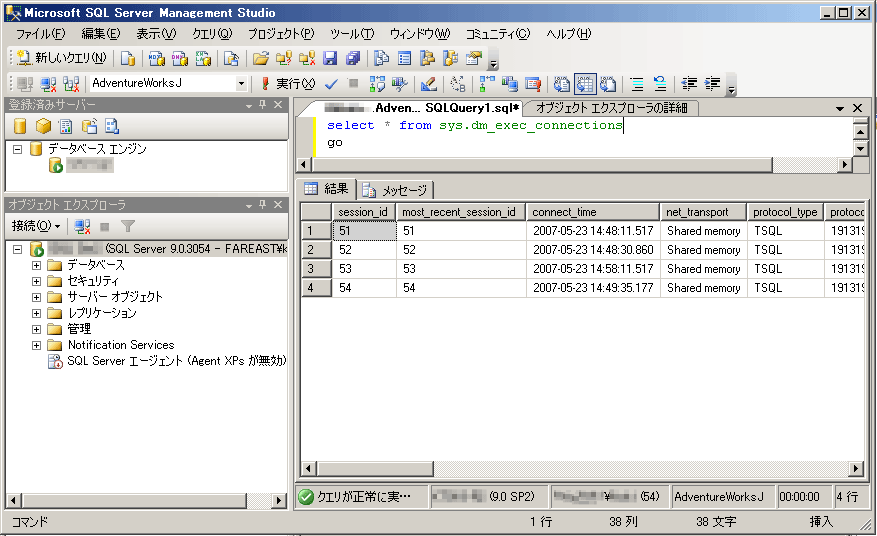
Task: Click the connect_time column header
Action: (x=592, y=212)
